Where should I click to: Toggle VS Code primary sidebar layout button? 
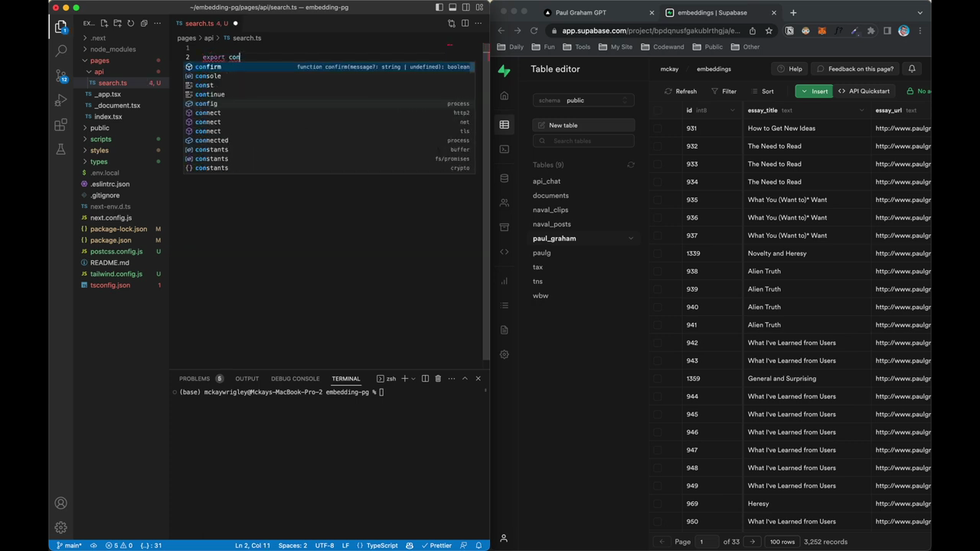point(439,8)
